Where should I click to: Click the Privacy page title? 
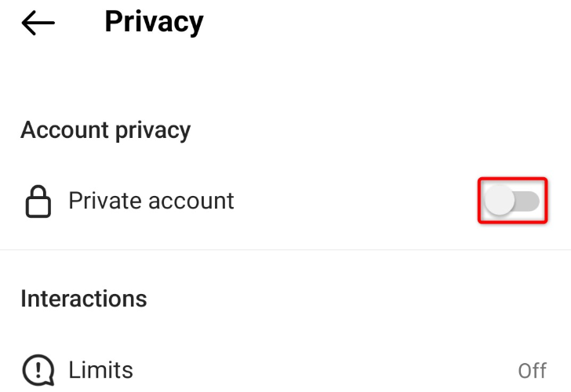coord(154,22)
